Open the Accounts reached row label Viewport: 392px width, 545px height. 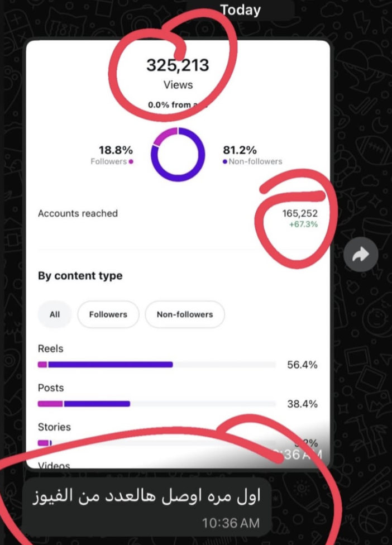tap(78, 213)
